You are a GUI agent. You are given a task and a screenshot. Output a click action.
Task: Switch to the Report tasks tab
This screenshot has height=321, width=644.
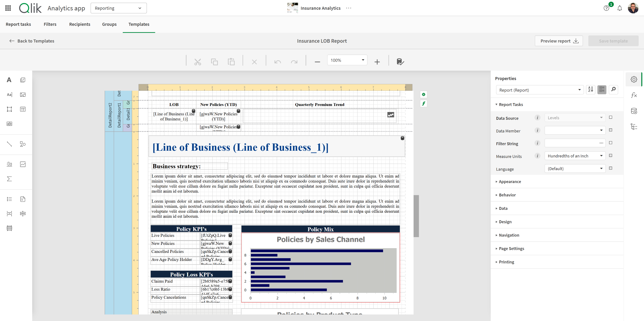tap(18, 24)
